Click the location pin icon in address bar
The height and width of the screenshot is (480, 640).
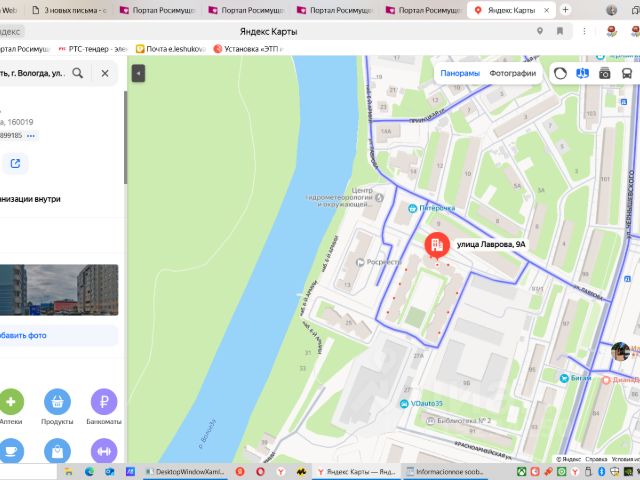point(540,31)
